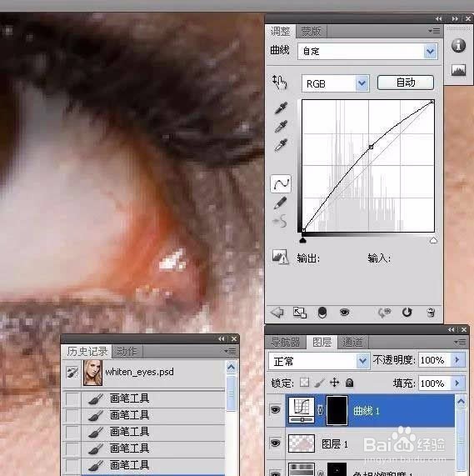Open Adjustments panel flyout menu

point(434,31)
